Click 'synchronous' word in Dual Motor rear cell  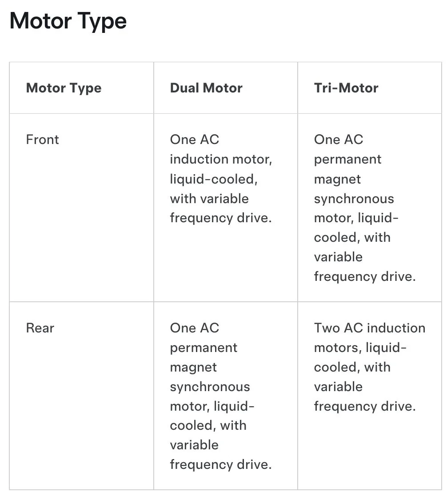pos(210,387)
